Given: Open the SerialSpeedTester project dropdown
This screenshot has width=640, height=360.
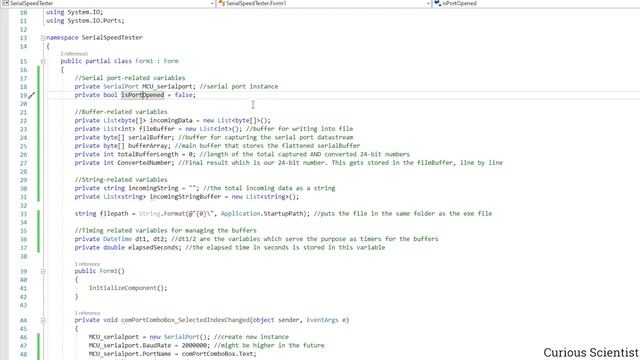Looking at the screenshot, I should pyautogui.click(x=108, y=3).
